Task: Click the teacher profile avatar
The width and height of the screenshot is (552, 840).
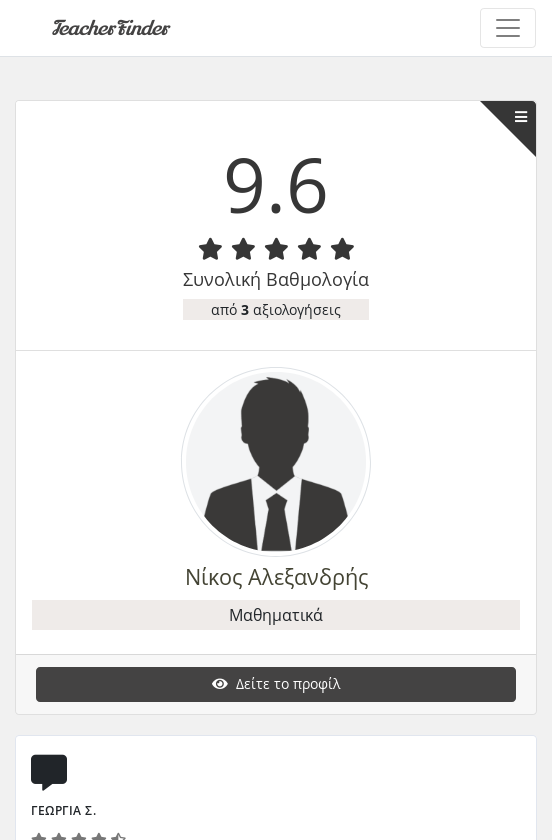Action: pyautogui.click(x=276, y=461)
